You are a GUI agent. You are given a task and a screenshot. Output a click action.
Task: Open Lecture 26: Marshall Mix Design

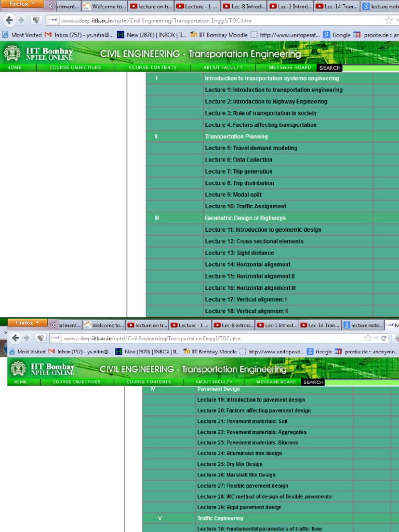click(x=236, y=475)
